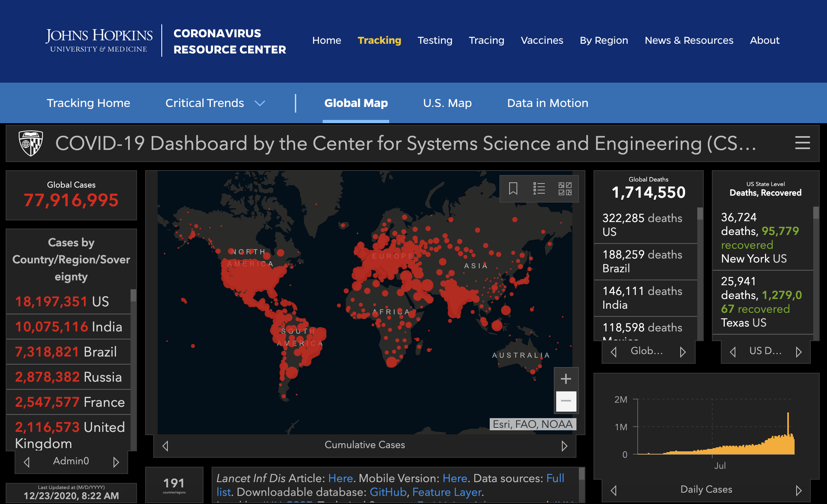Open the dashboard hamburger menu
This screenshot has height=504, width=827.
(802, 143)
